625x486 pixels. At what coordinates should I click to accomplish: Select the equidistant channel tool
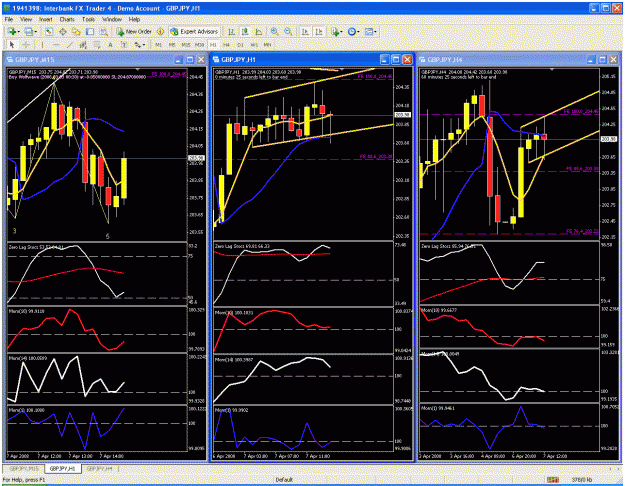pyautogui.click(x=83, y=45)
